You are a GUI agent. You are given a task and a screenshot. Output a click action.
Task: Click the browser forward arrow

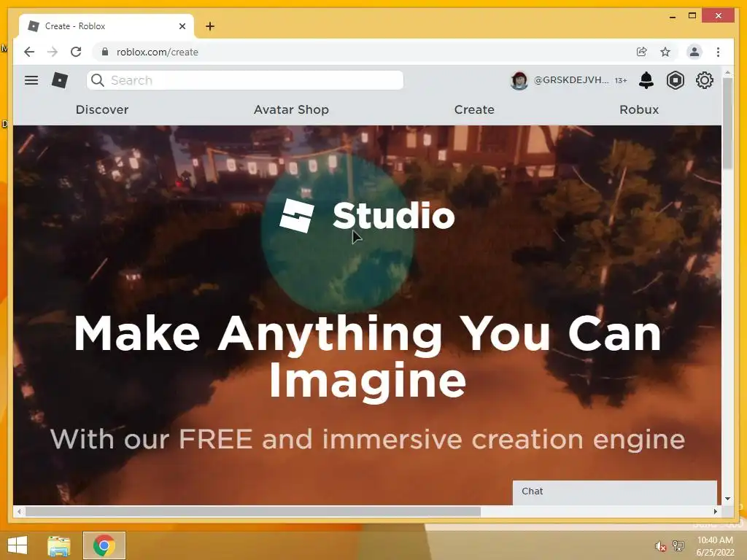[53, 52]
